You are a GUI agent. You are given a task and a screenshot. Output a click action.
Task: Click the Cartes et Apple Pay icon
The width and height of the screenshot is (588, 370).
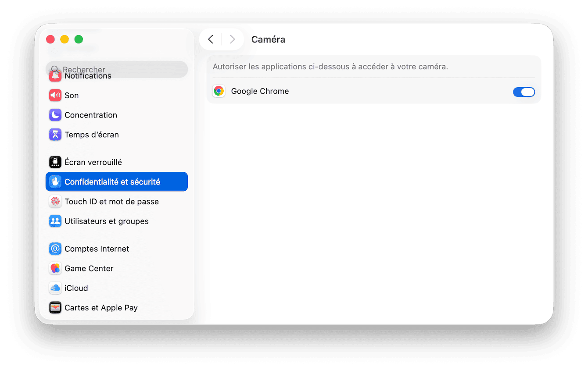[55, 308]
